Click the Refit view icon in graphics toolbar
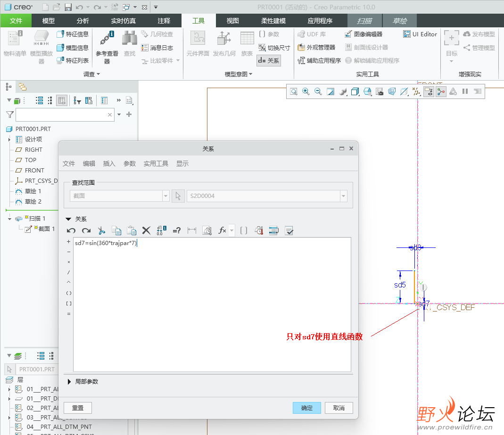504x435 pixels. [293, 91]
